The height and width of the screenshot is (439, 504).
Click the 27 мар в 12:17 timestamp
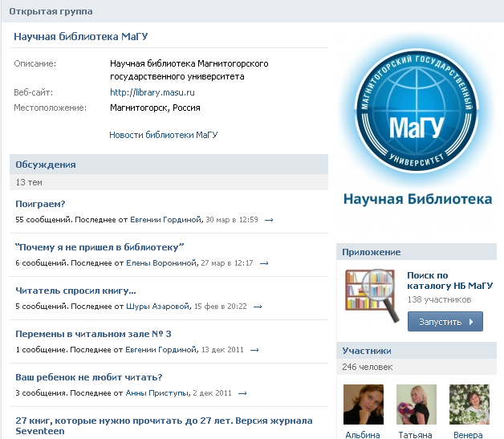point(227,263)
